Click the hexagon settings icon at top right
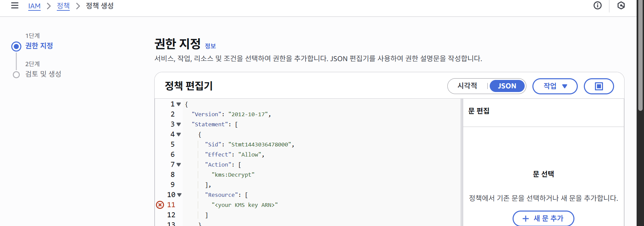 pos(621,6)
